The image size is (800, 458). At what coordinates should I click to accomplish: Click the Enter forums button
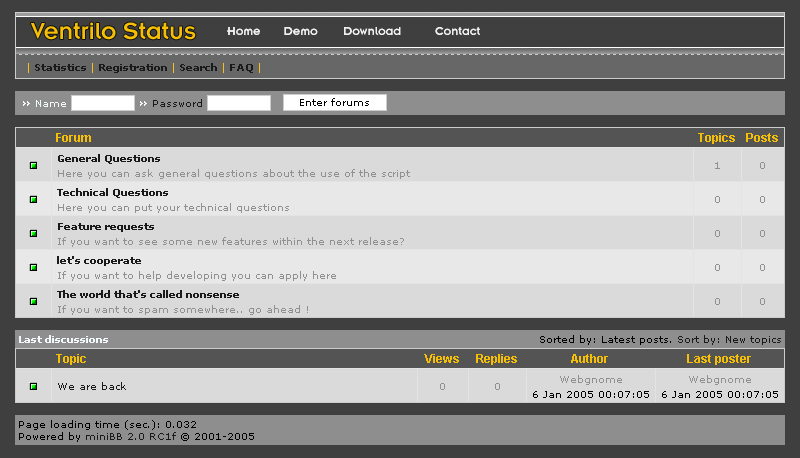coord(335,103)
